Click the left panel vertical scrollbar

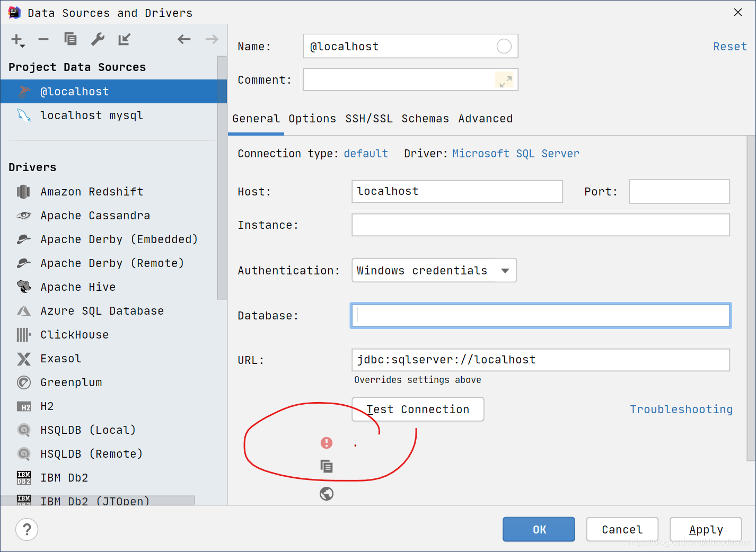click(x=222, y=177)
